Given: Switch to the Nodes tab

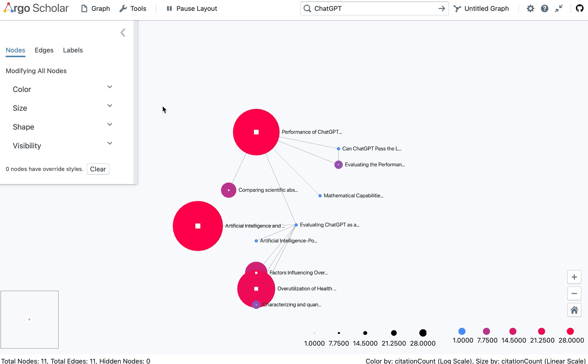Looking at the screenshot, I should coord(15,50).
